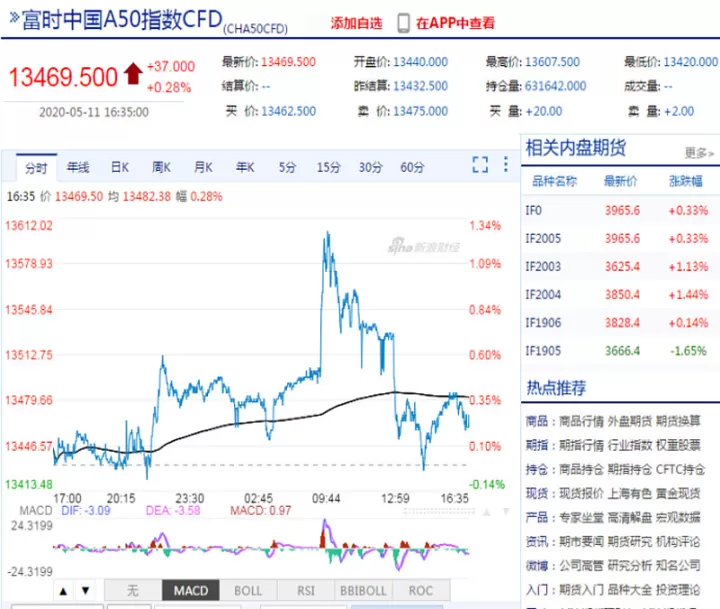
Task: Switch to 5分 interval
Action: (x=287, y=167)
